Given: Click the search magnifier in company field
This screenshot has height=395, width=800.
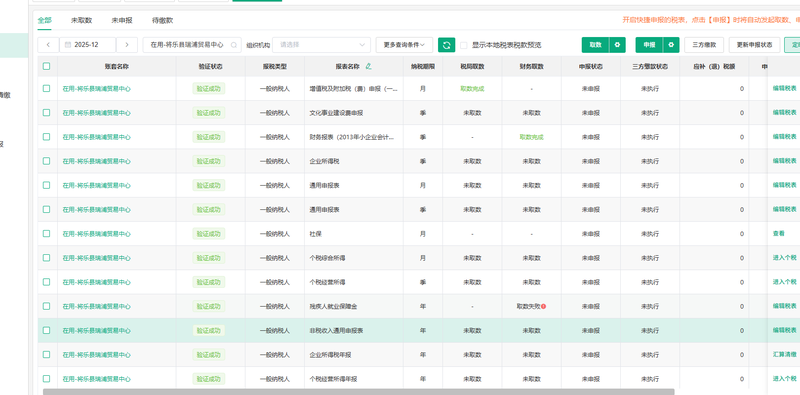Looking at the screenshot, I should coord(234,45).
